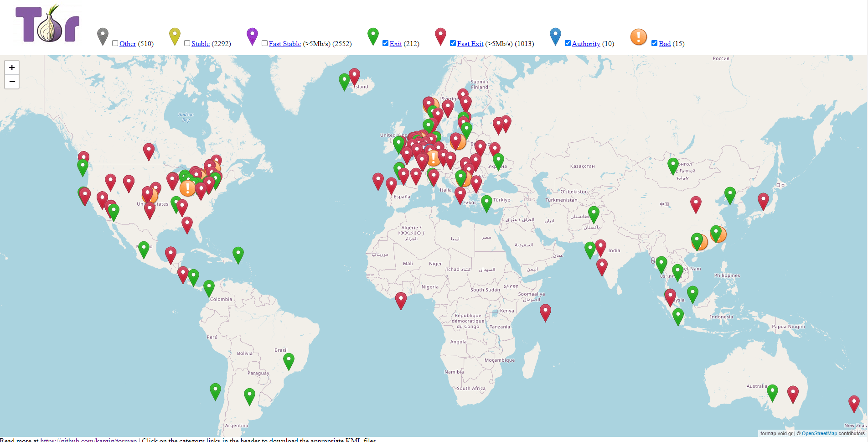
Task: Enable the Stable relays checkbox
Action: (x=187, y=43)
